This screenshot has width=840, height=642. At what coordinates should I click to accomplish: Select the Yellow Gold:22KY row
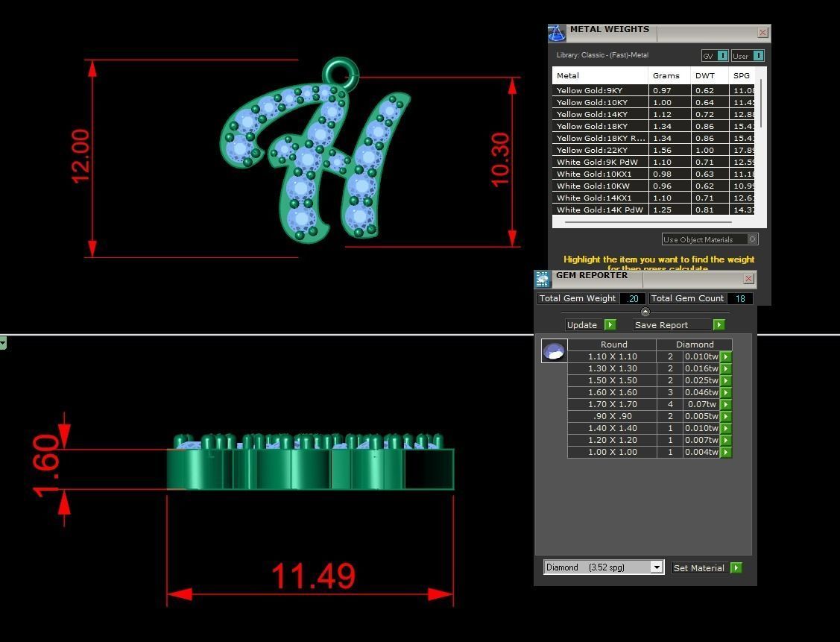653,150
